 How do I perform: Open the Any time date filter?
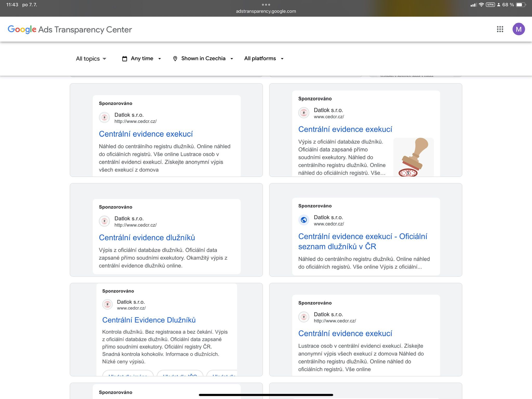pyautogui.click(x=142, y=59)
